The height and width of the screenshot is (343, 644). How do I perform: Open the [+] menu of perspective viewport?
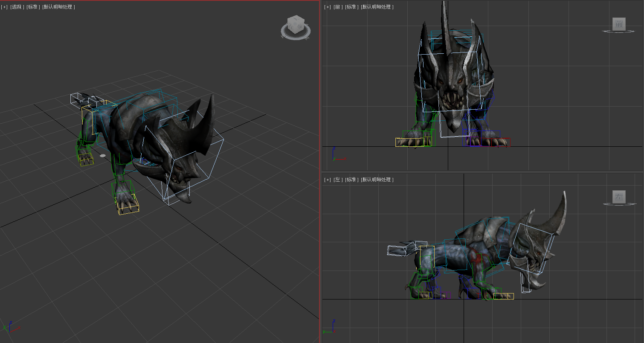[4, 7]
